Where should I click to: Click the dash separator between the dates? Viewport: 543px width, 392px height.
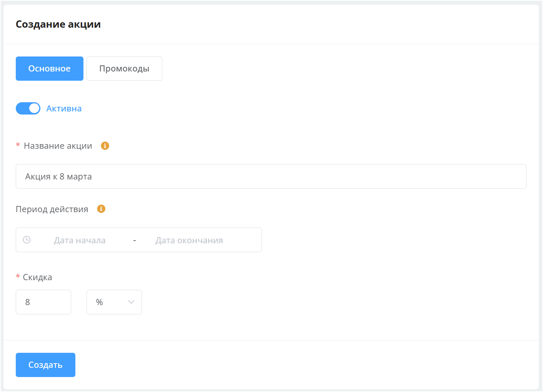(x=135, y=240)
